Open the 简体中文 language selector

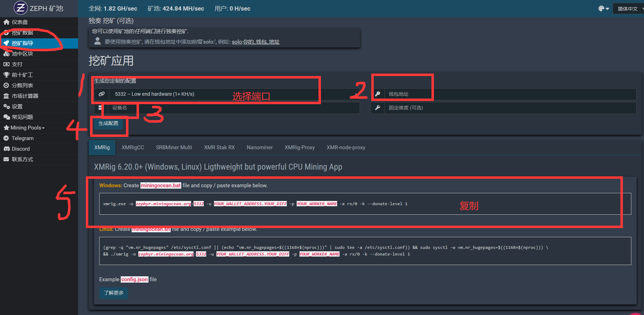tap(629, 9)
